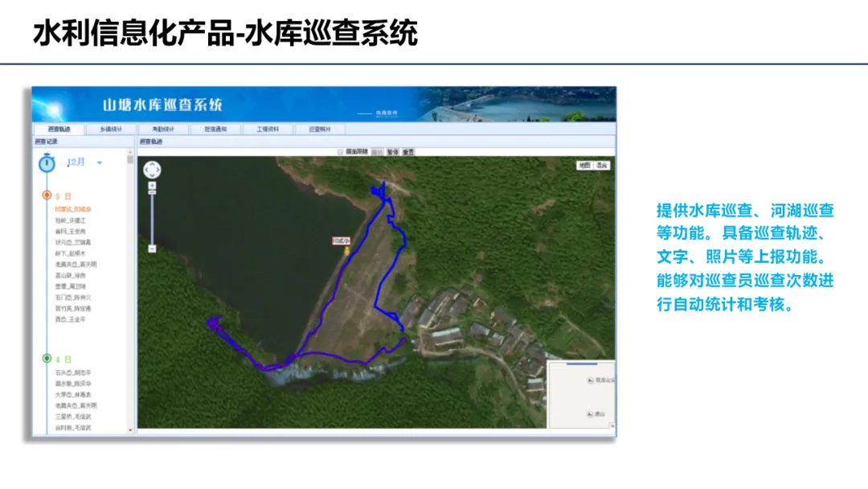
Task: Select the 西岙_王金平 patrol record
Action: 70,319
